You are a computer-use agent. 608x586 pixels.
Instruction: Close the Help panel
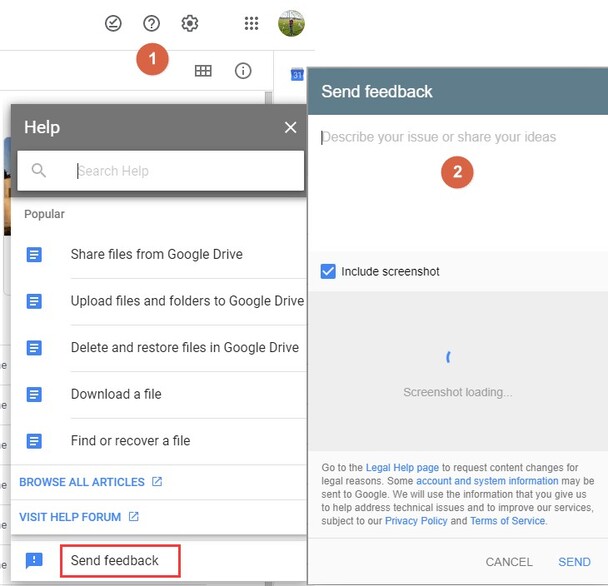pos(290,127)
